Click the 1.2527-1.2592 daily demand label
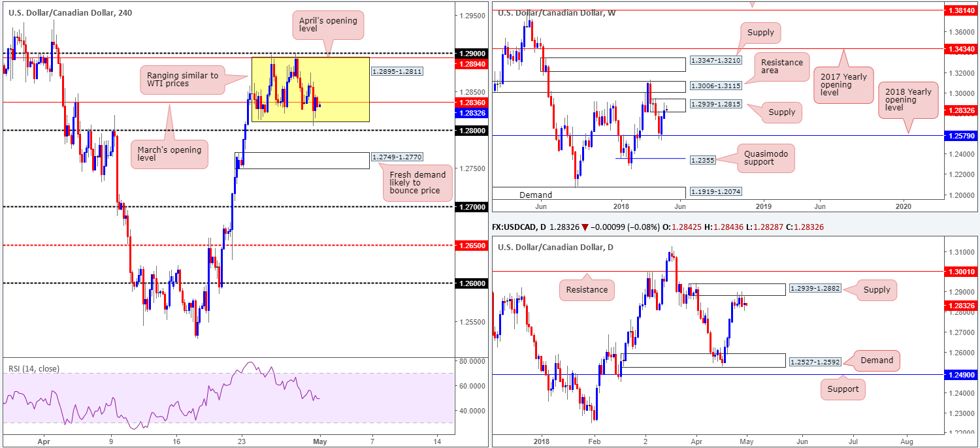Viewport: 980px width, 448px height. (815, 361)
